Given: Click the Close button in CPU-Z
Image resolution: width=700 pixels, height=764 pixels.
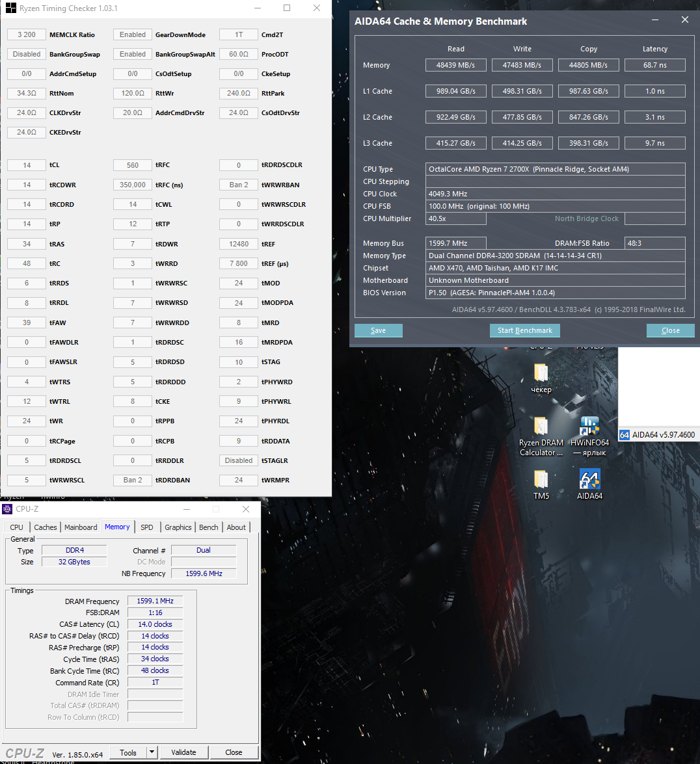Looking at the screenshot, I should (x=234, y=752).
